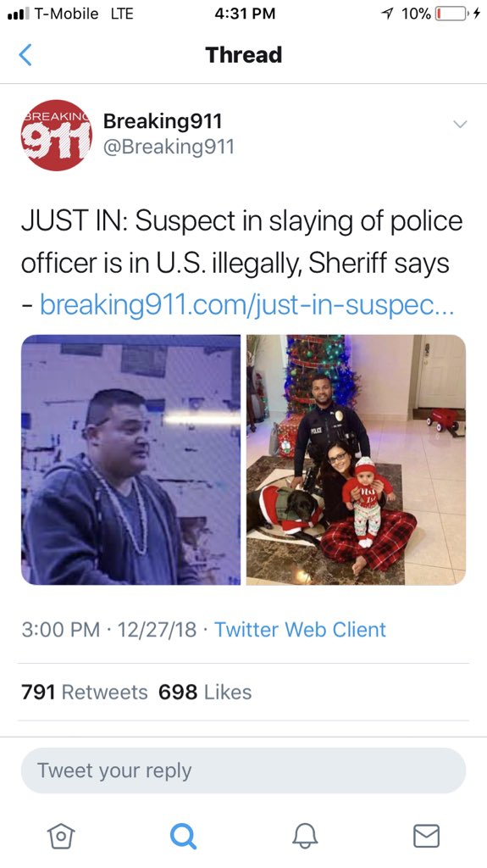
Task: Open the Notifications bell tab
Action: pos(305,835)
